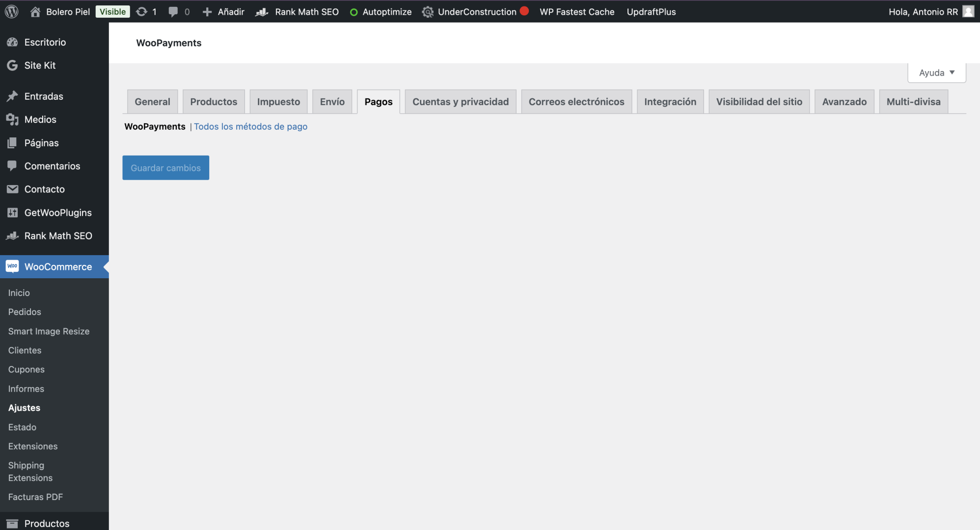Viewport: 980px width, 530px height.
Task: Select the Impuesto tab
Action: (x=278, y=102)
